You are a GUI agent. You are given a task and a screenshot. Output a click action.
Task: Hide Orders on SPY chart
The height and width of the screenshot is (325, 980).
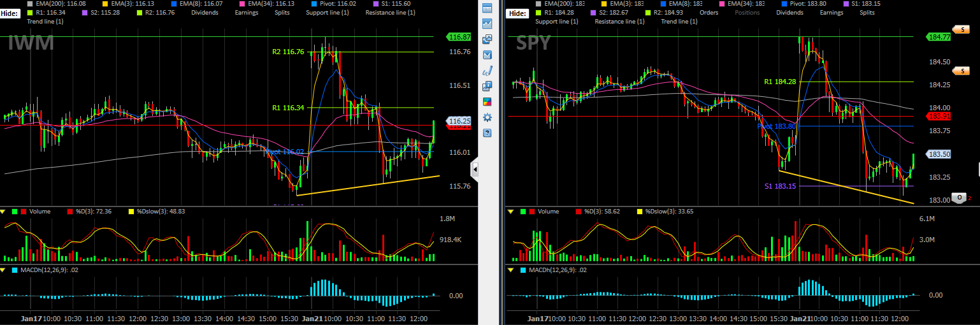(x=709, y=12)
